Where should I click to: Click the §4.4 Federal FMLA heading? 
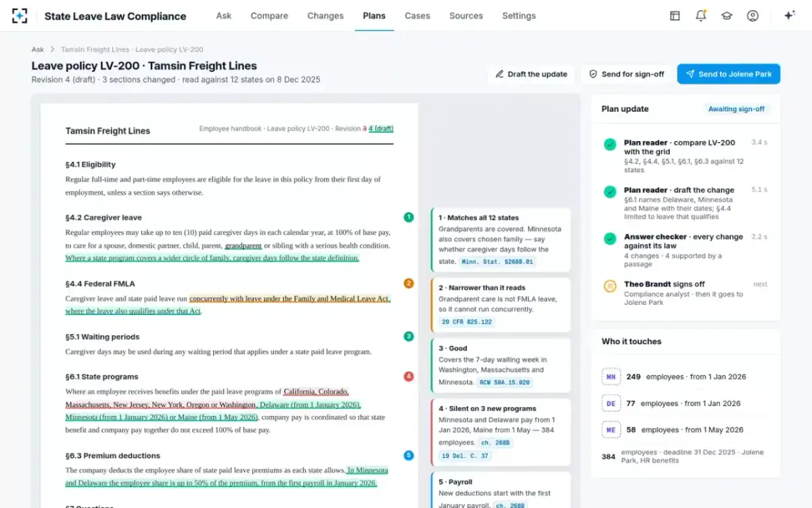click(x=100, y=283)
